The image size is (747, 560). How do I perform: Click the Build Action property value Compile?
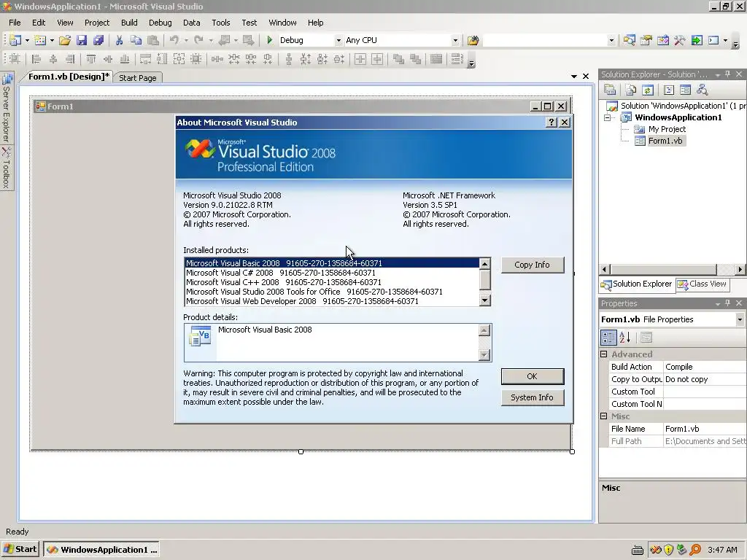[x=705, y=367]
